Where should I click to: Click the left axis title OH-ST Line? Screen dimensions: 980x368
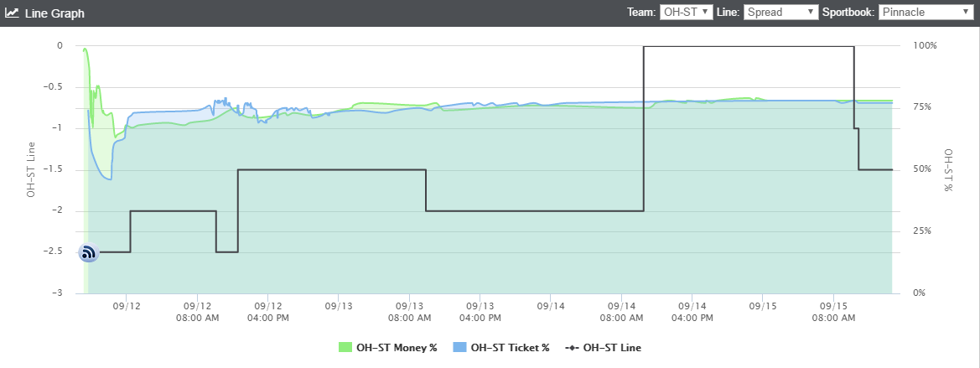coord(31,169)
